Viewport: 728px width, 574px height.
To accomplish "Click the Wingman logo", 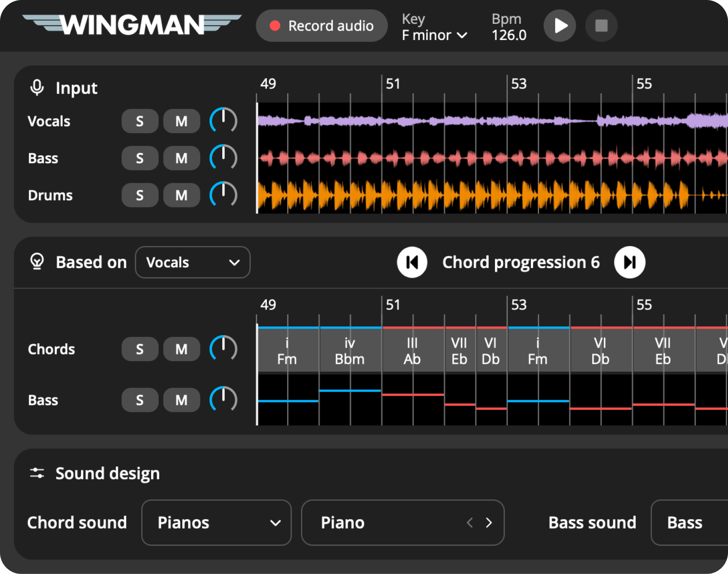I will point(132,25).
